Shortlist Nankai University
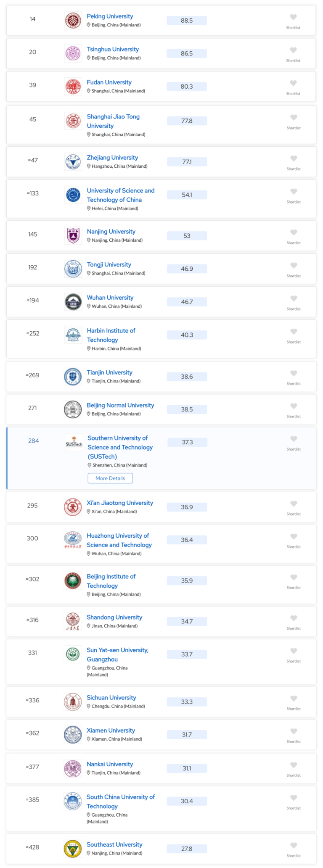Image resolution: width=323 pixels, height=868 pixels. 293,765
